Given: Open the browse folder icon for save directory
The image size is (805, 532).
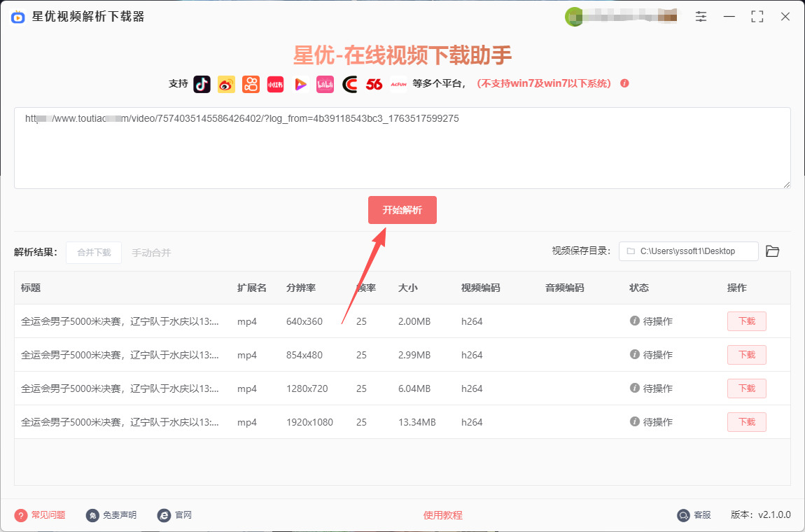Looking at the screenshot, I should pos(773,251).
